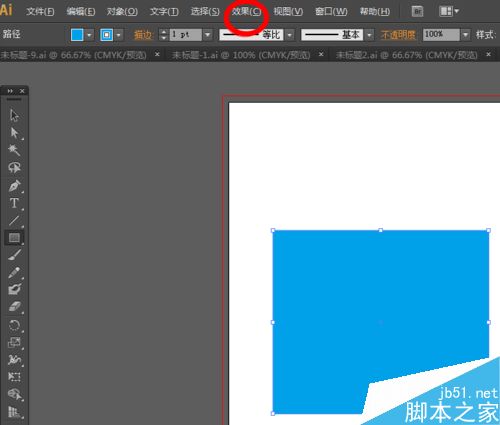Open the 文字(T) menu
This screenshot has height=425, width=500.
pyautogui.click(x=164, y=12)
